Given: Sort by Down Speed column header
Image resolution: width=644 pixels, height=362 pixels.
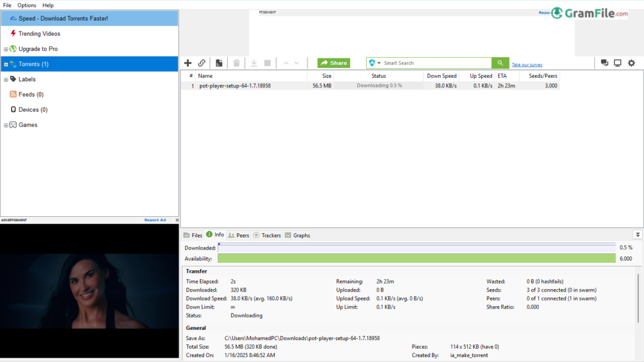Looking at the screenshot, I should 441,76.
